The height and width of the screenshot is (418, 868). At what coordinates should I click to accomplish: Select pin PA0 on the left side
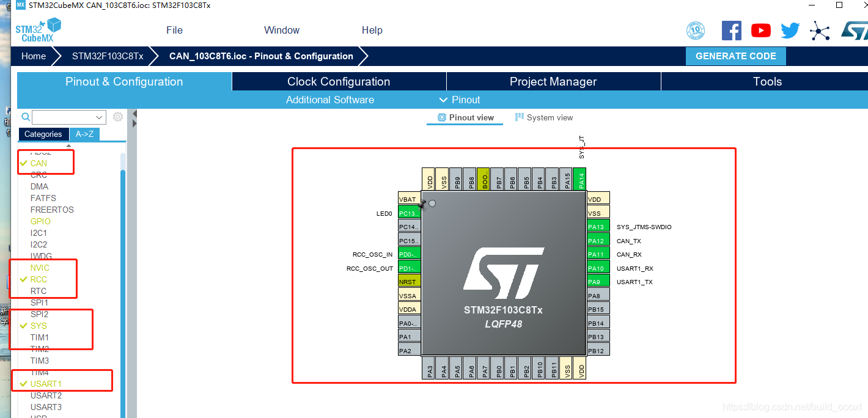(x=409, y=323)
